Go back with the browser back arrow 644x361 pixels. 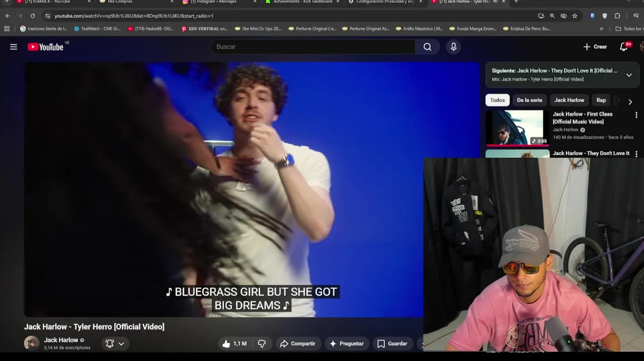tap(8, 16)
